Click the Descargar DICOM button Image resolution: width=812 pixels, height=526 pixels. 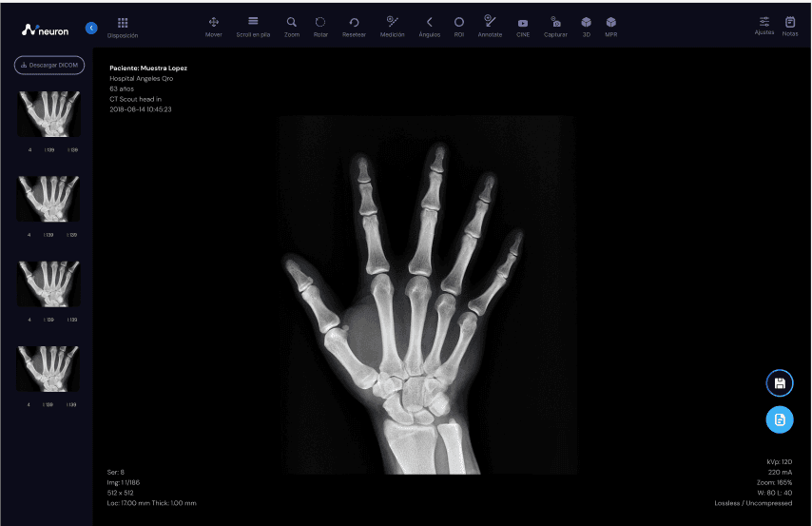[48, 65]
